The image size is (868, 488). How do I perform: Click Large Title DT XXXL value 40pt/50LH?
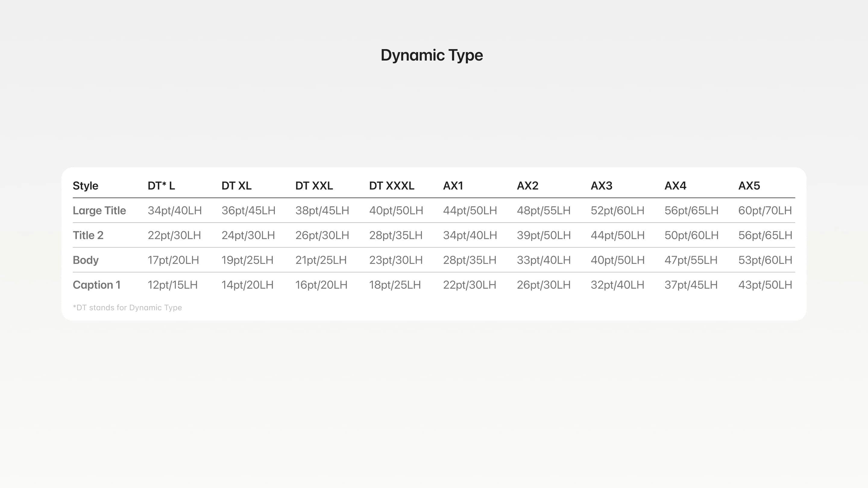(x=396, y=211)
